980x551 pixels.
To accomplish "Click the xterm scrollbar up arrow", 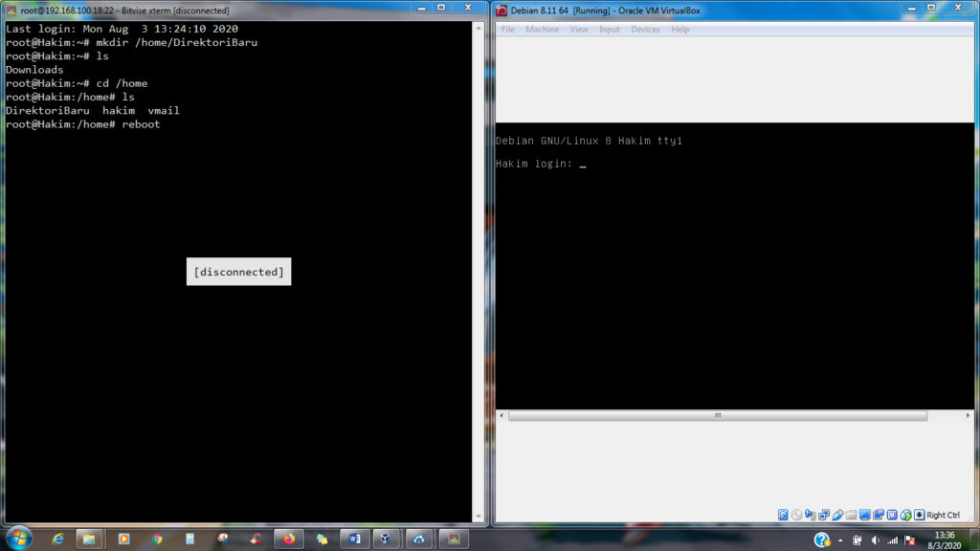I will pyautogui.click(x=479, y=28).
